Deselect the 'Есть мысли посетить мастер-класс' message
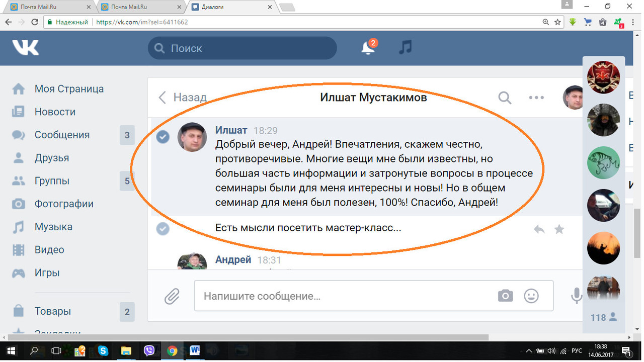The image size is (644, 362). click(x=163, y=229)
